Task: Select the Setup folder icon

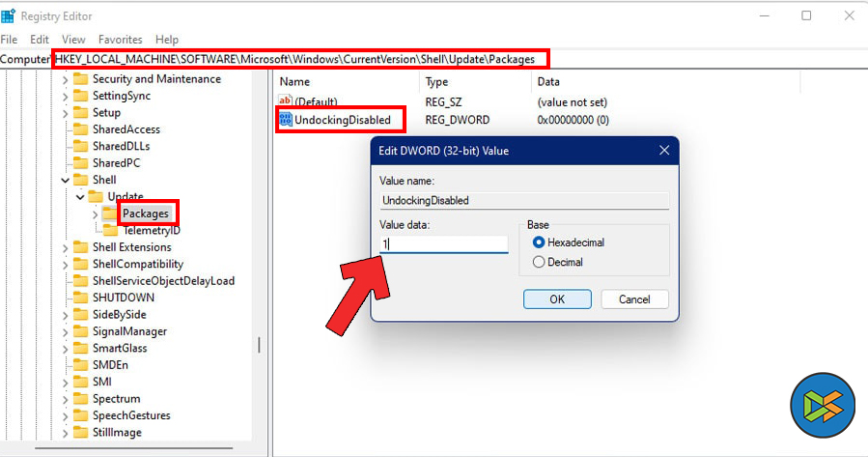Action: 81,112
